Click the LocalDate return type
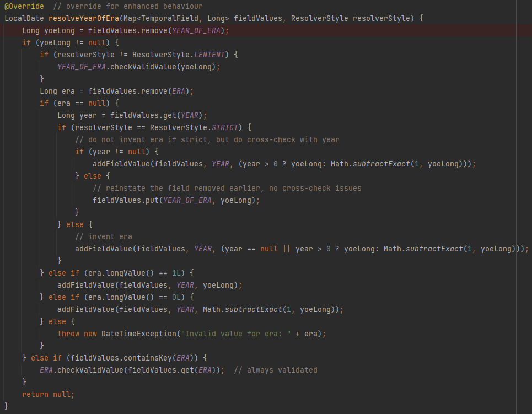This screenshot has height=414, width=532. point(24,18)
